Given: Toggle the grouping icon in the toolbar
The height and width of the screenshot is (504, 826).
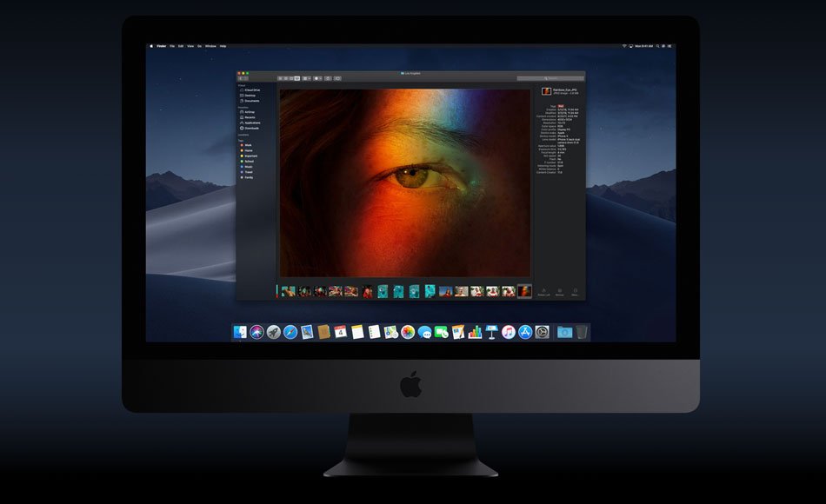Looking at the screenshot, I should [307, 78].
